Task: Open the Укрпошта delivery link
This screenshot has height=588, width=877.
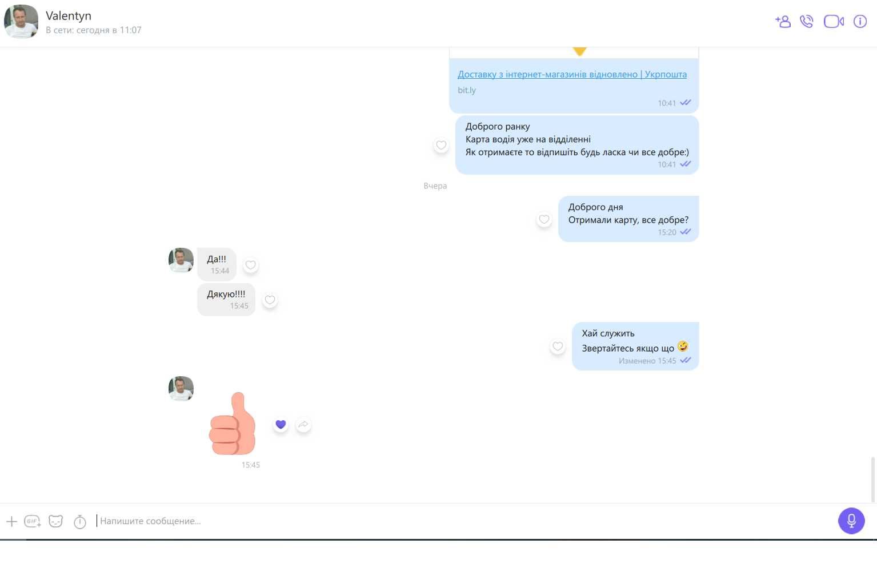Action: (x=572, y=74)
